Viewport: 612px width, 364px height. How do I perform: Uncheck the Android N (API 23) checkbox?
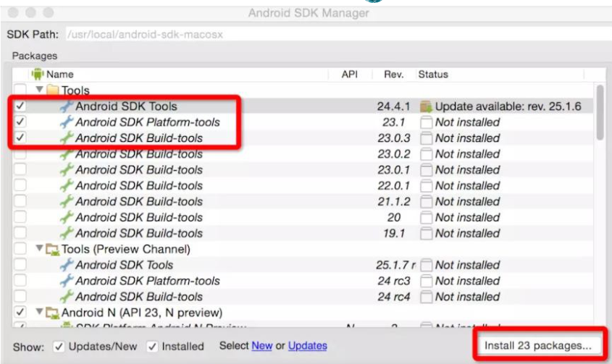20,312
